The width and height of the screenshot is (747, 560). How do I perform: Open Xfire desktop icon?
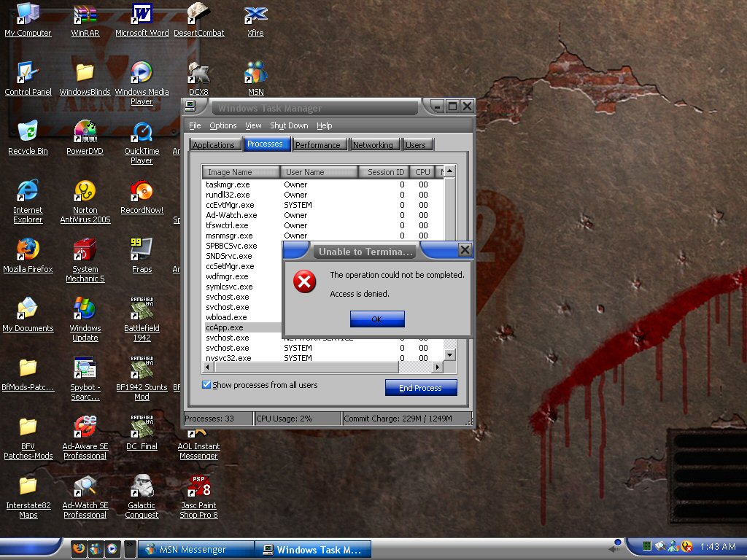coord(255,19)
